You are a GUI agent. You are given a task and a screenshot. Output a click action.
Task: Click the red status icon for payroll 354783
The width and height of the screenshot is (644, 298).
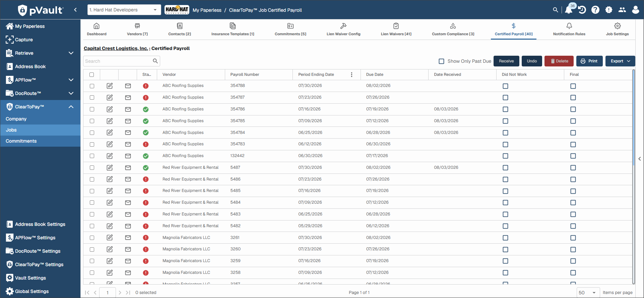[x=146, y=144]
